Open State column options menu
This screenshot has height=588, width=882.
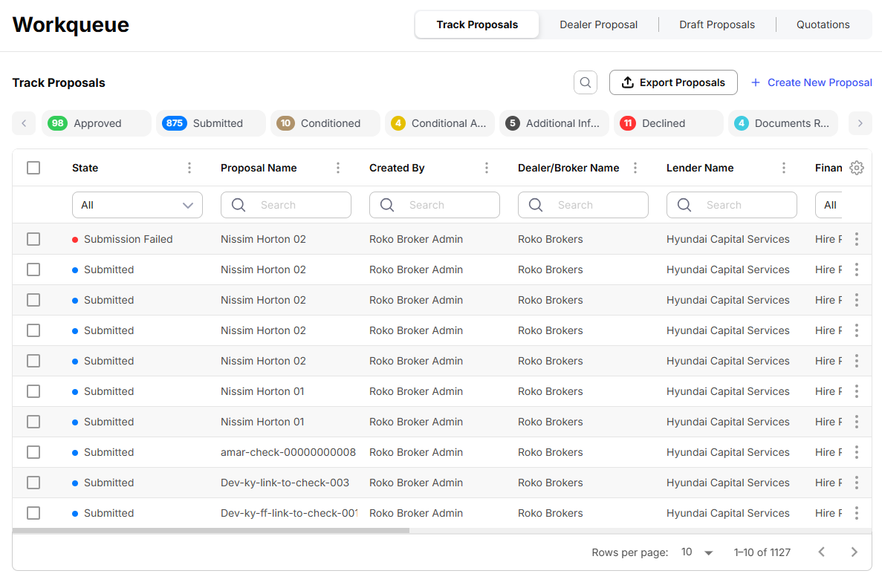(189, 168)
